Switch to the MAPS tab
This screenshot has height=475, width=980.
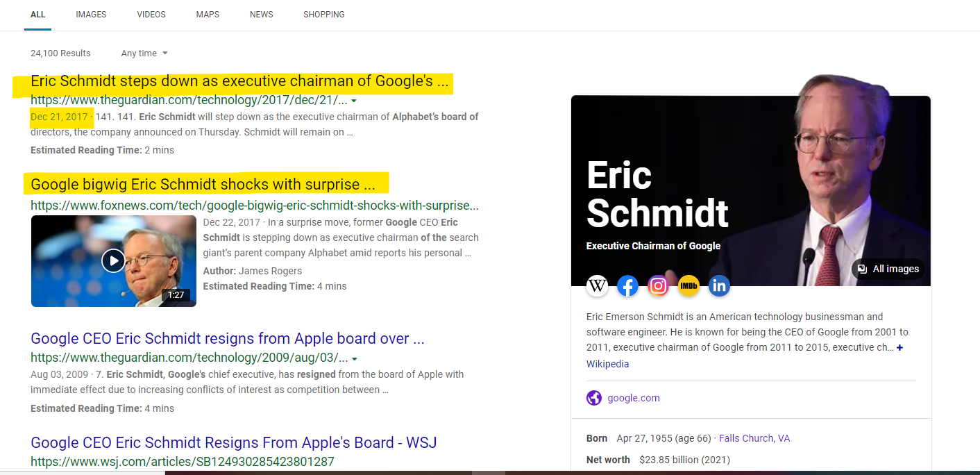pyautogui.click(x=208, y=15)
